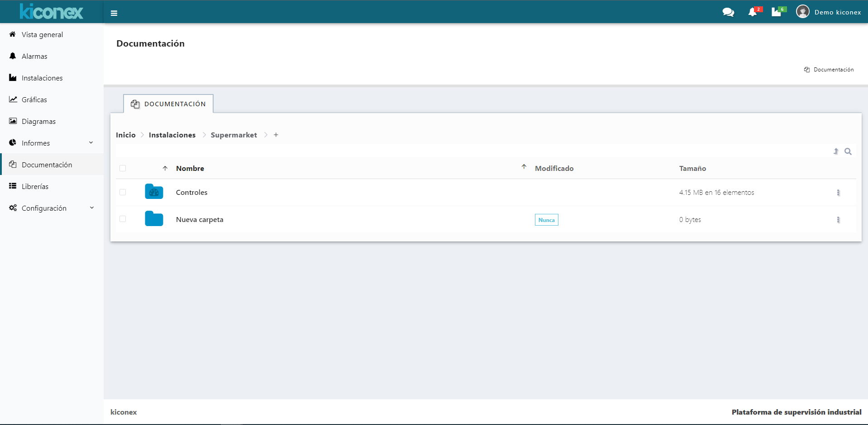Image resolution: width=868 pixels, height=425 pixels.
Task: Check the Controles folder checkbox
Action: click(x=123, y=192)
